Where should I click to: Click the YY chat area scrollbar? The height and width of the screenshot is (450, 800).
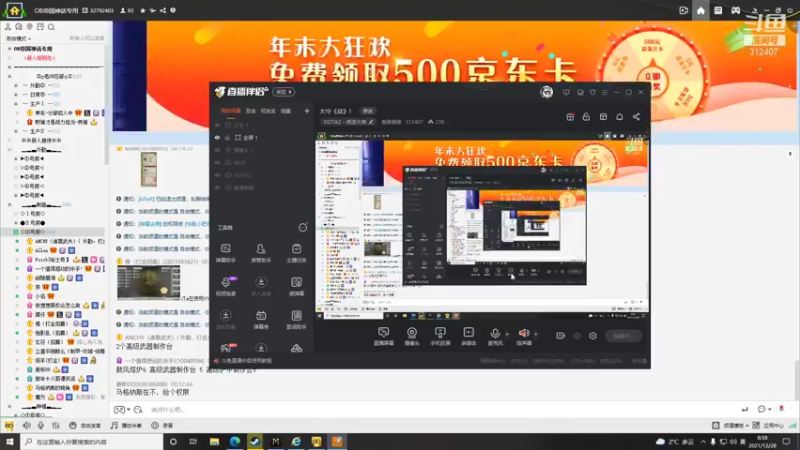[x=796, y=380]
